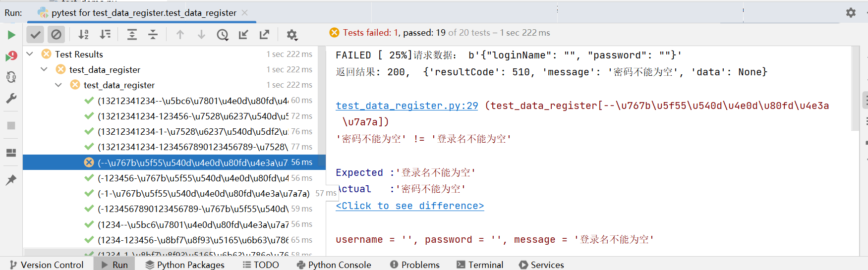
Task: Toggle Show Ignored tests button
Action: click(x=57, y=35)
